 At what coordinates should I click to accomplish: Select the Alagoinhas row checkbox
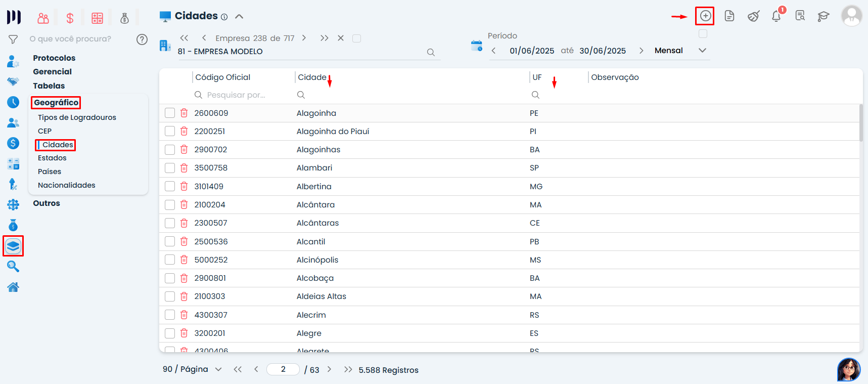coord(170,150)
